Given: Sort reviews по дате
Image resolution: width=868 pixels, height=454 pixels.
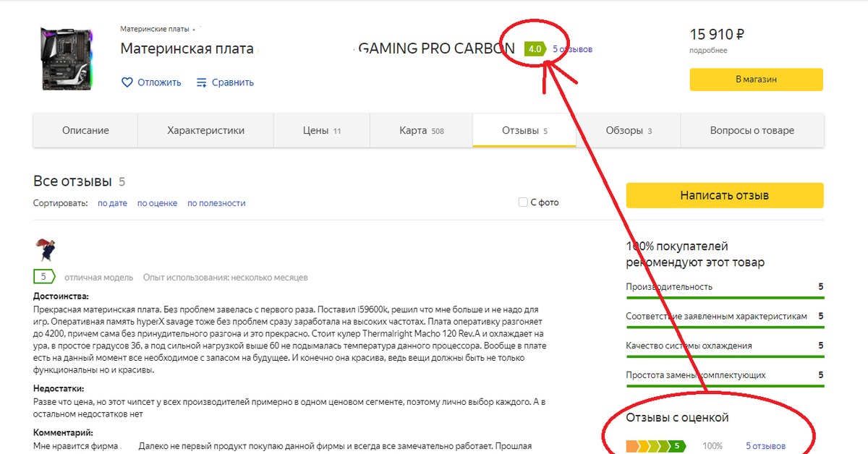Looking at the screenshot, I should tap(112, 203).
